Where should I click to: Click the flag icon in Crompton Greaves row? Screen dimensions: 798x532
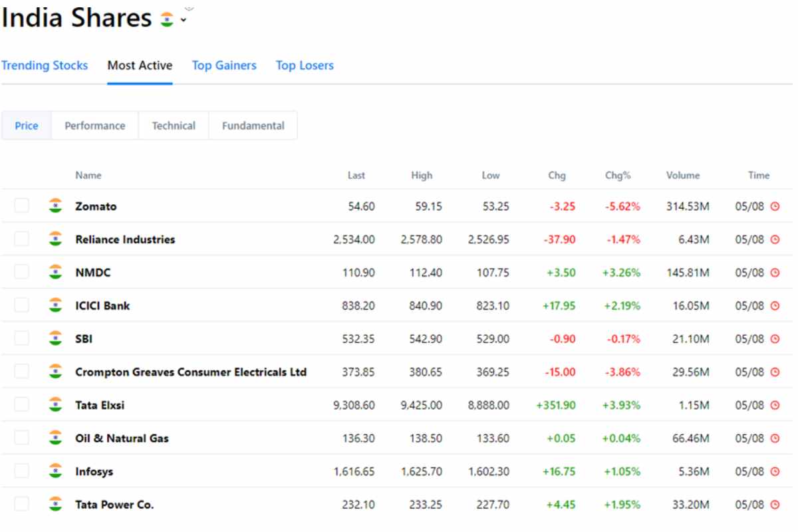[55, 372]
